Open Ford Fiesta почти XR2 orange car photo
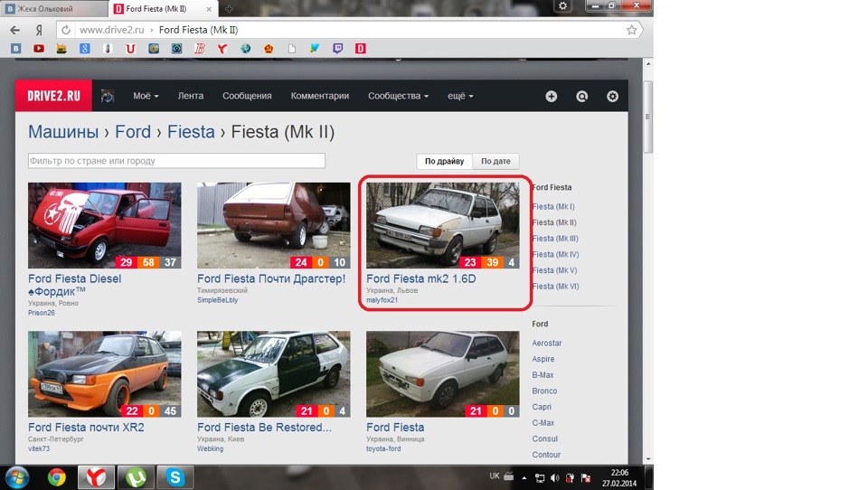The width and height of the screenshot is (868, 490). tap(105, 373)
